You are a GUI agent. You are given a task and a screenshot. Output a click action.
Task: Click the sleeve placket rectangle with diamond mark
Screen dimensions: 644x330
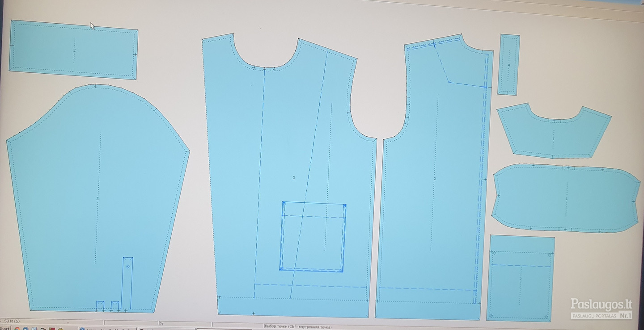[x=127, y=283]
